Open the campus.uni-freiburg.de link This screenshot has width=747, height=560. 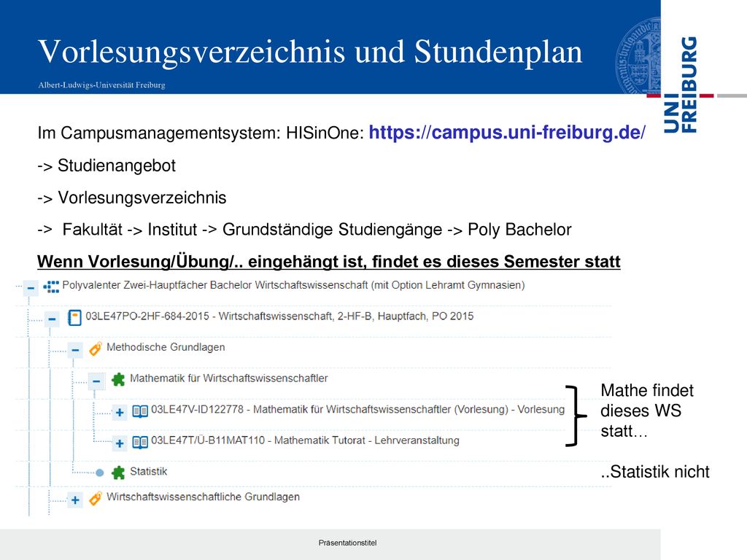507,133
